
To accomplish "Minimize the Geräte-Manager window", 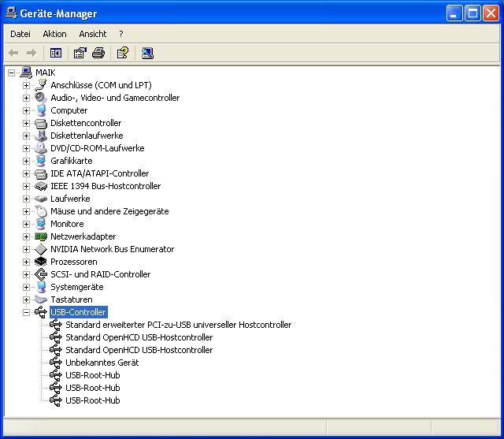I will point(454,13).
